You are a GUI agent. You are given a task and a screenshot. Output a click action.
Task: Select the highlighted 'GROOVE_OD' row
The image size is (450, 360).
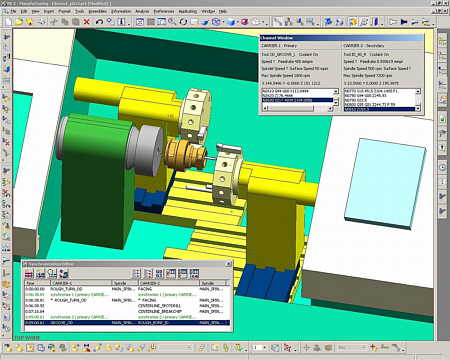127,323
